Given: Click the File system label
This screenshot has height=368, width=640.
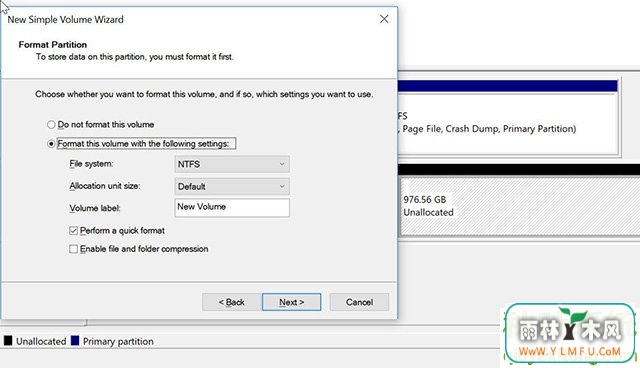Looking at the screenshot, I should point(91,164).
